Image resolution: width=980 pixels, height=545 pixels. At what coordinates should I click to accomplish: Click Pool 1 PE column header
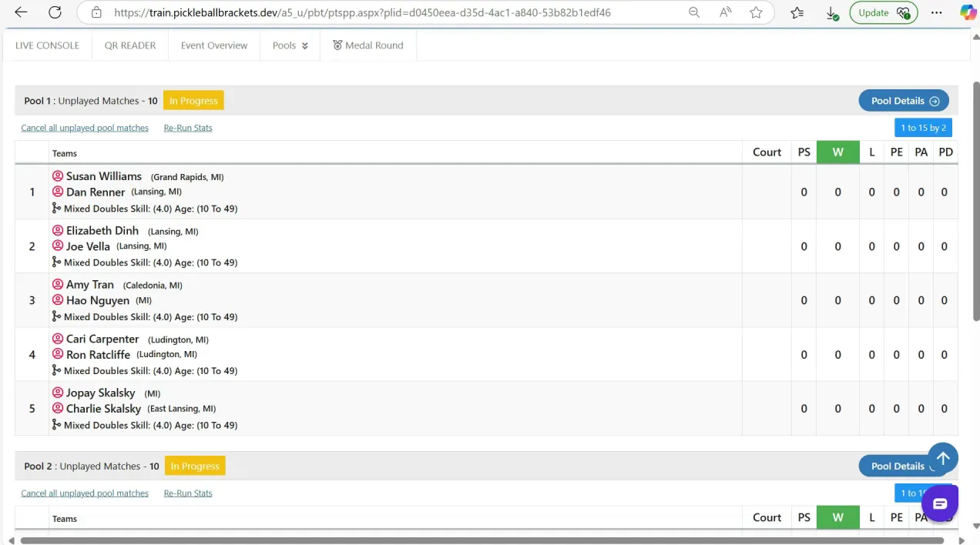(897, 152)
